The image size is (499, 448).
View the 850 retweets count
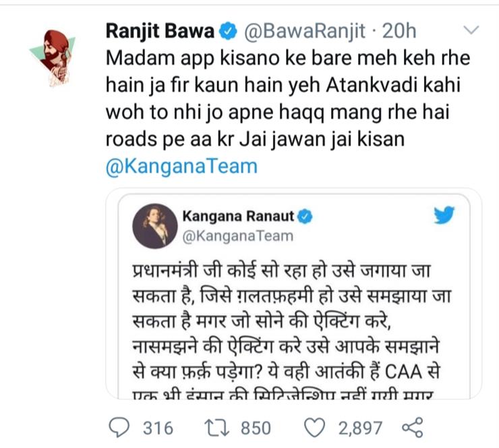[x=256, y=428]
